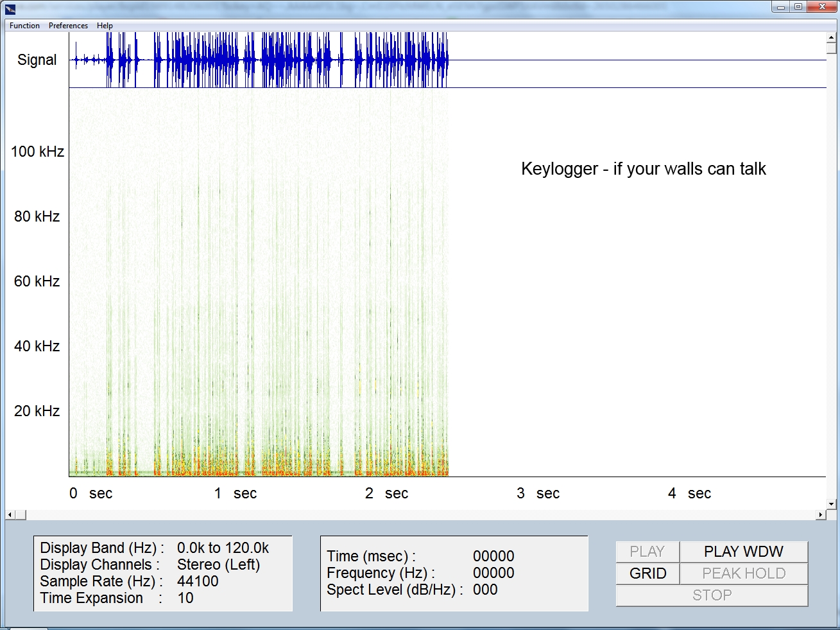Viewport: 840px width, 630px height.
Task: Click the vertical scrollbar thumb
Action: coord(832,48)
